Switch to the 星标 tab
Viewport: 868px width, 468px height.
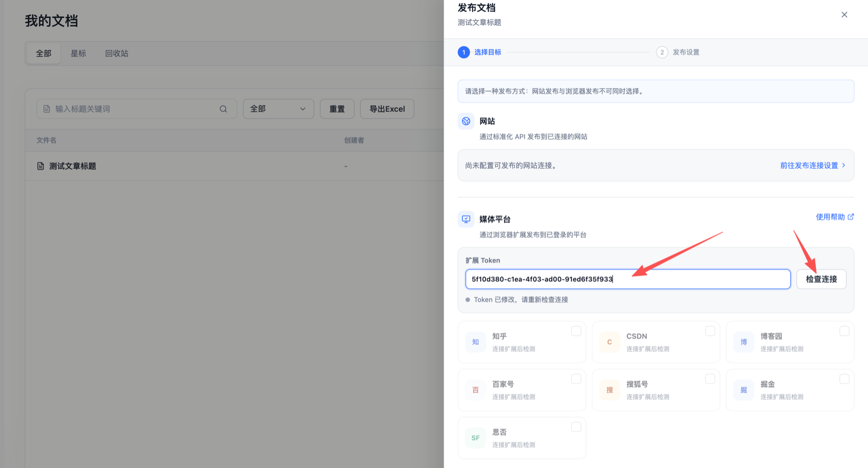point(78,53)
